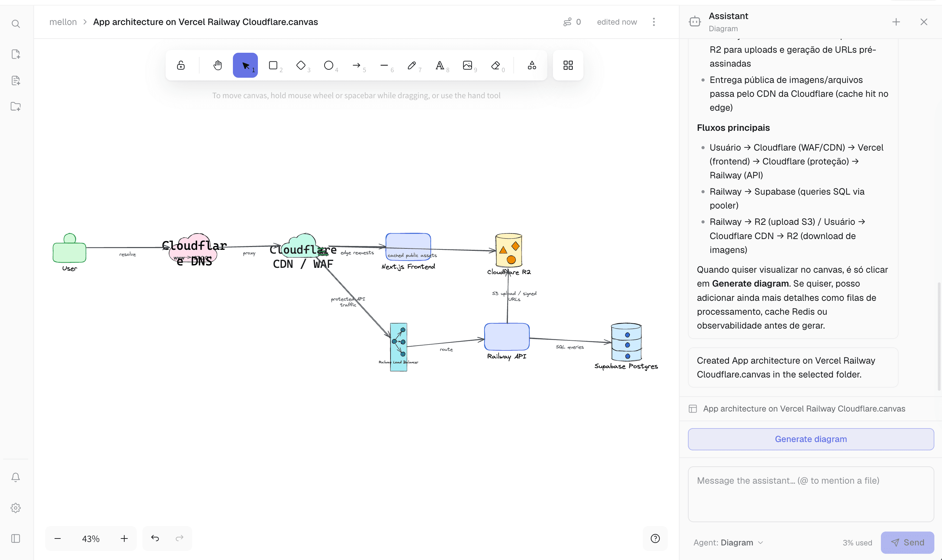Undo the last canvas action
Viewport: 942px width, 560px height.
click(155, 538)
